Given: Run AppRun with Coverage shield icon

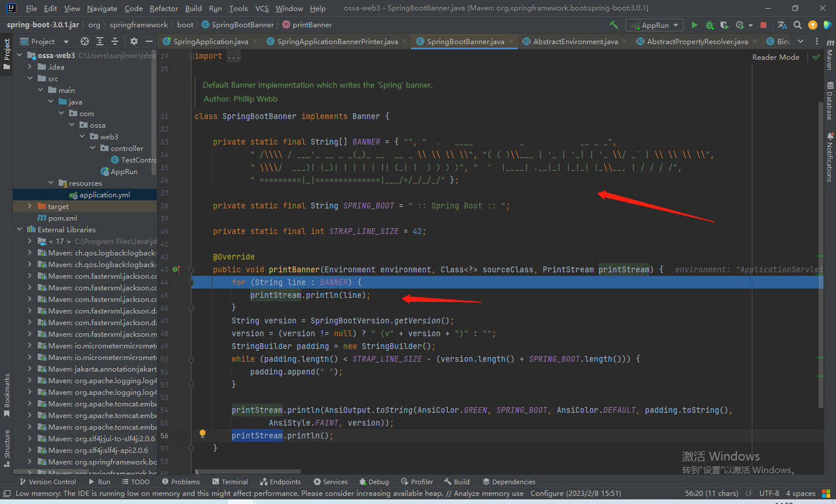Looking at the screenshot, I should tap(724, 25).
